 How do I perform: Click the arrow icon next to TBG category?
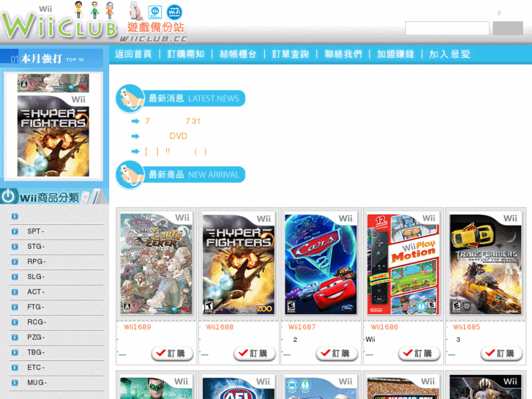(x=15, y=352)
